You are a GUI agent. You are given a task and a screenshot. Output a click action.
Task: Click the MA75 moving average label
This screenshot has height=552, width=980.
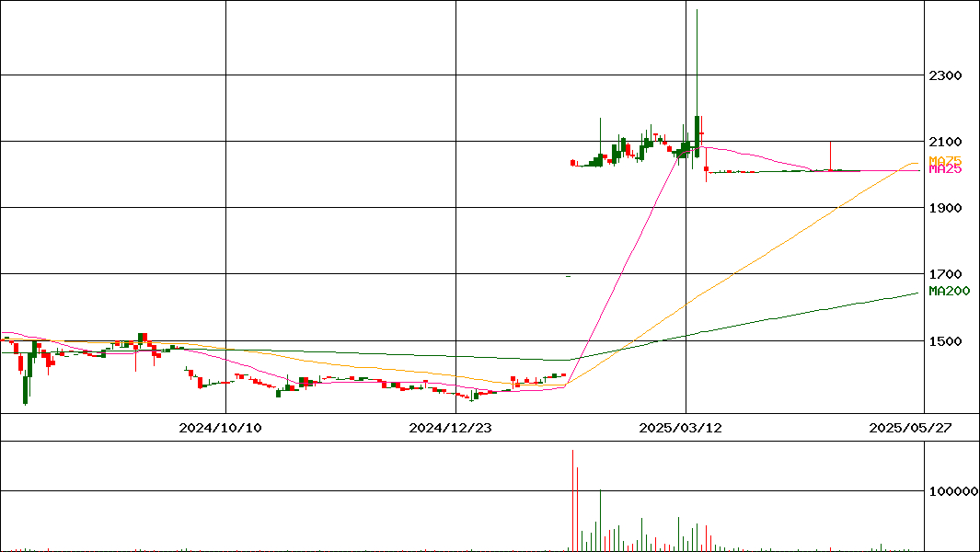click(x=944, y=160)
